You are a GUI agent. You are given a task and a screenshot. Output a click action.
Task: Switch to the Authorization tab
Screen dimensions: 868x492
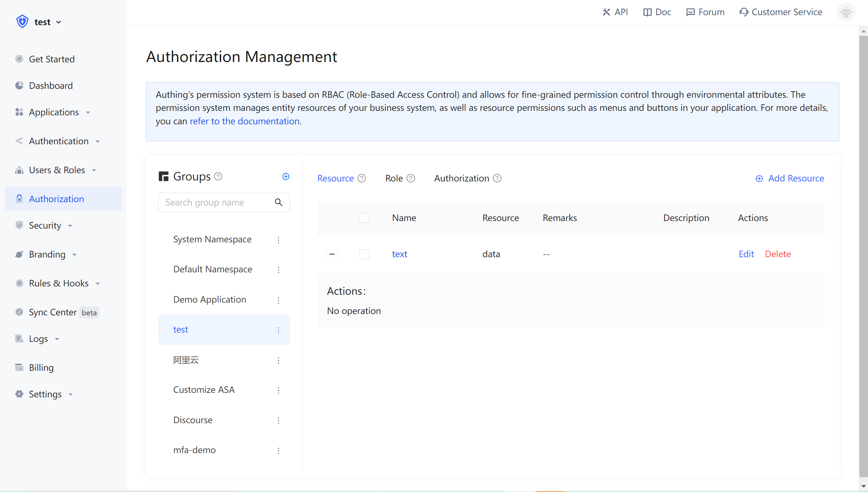[x=461, y=178]
